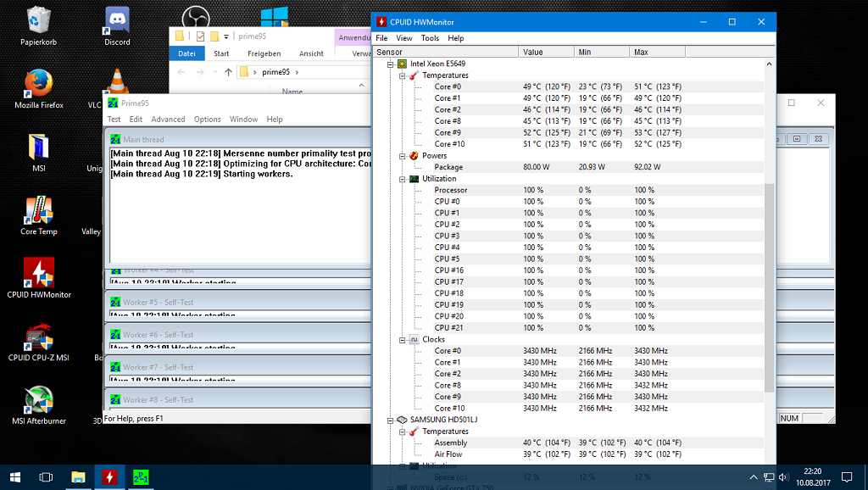Open the Prime95 Advanced menu
This screenshot has width=868, height=490.
pos(168,119)
